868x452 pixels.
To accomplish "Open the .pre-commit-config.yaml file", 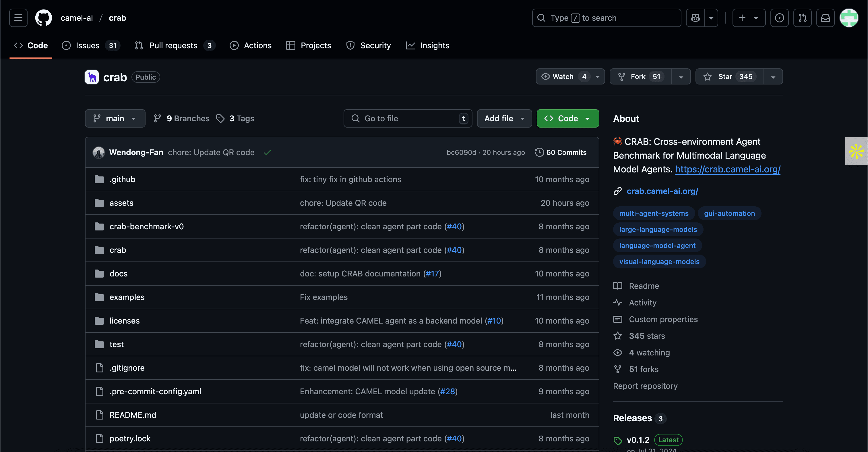I will click(x=155, y=392).
